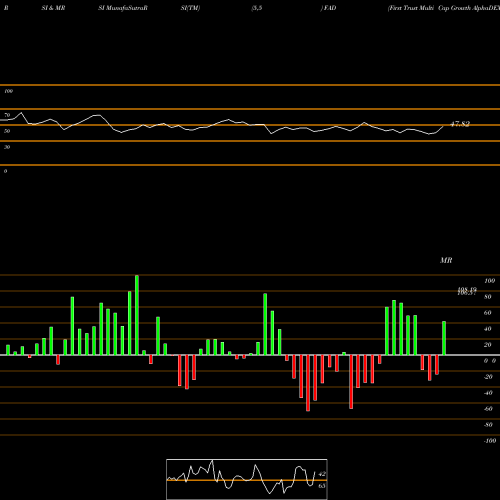Click the -60 axis label in the MR panel
This screenshot has width=500, height=500.
click(x=488, y=409)
